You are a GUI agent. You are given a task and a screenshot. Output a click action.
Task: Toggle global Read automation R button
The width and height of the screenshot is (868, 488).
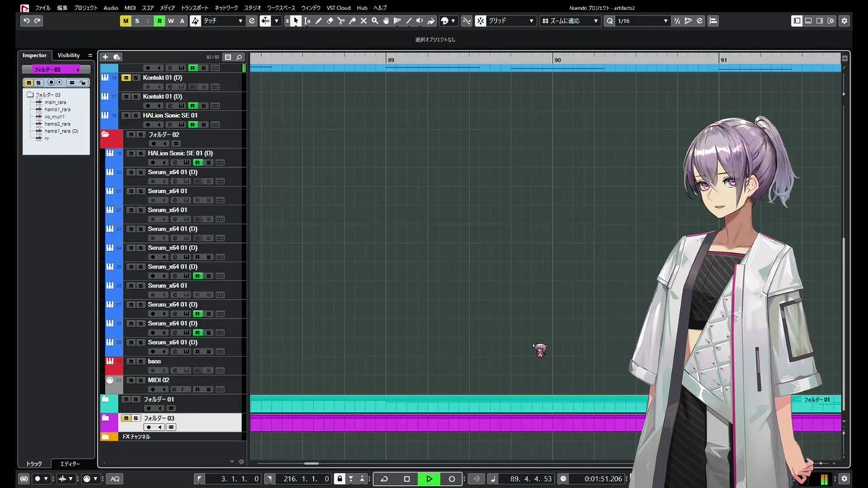pyautogui.click(x=160, y=21)
